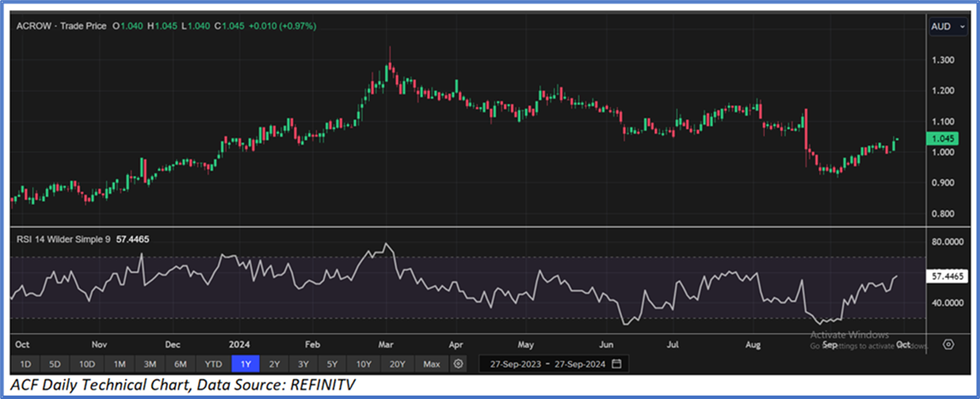The height and width of the screenshot is (399, 980).
Task: Click the active 1Y range button
Action: point(246,363)
